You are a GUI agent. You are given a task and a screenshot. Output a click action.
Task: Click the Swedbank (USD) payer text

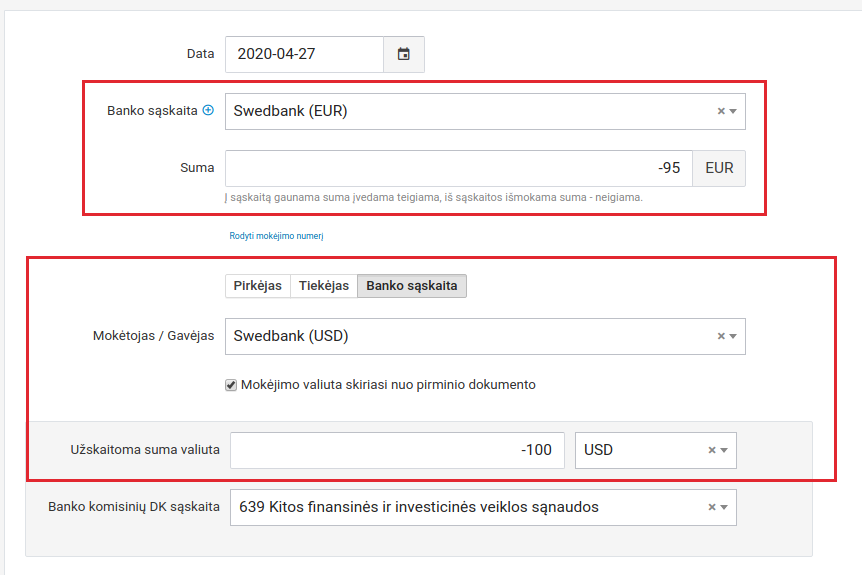click(x=291, y=336)
